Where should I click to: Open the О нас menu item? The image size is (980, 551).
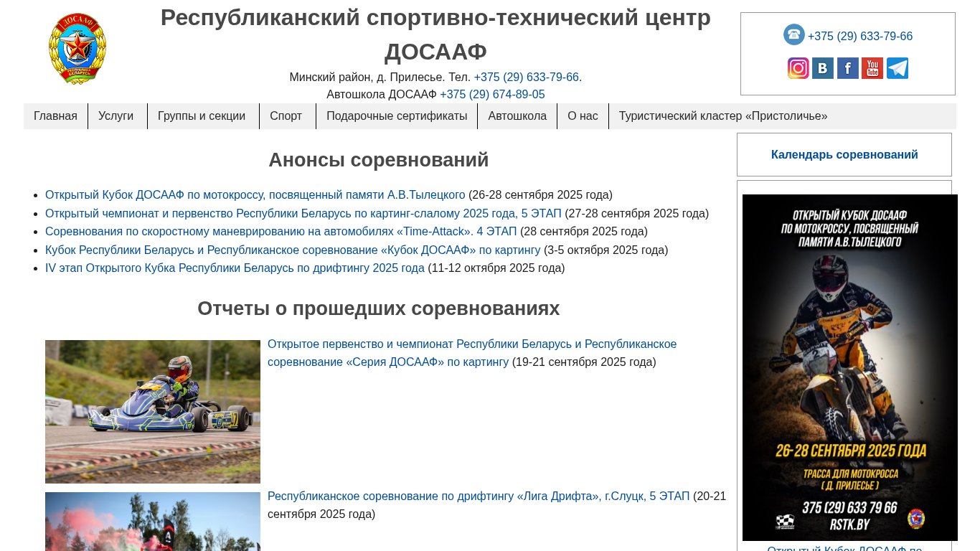[x=583, y=116]
